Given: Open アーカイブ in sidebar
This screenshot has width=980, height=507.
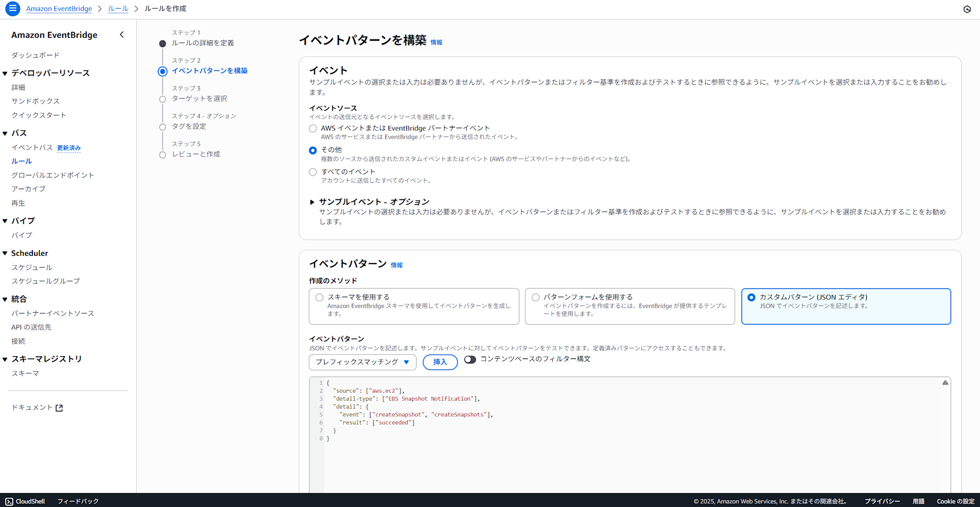Looking at the screenshot, I should pyautogui.click(x=28, y=189).
